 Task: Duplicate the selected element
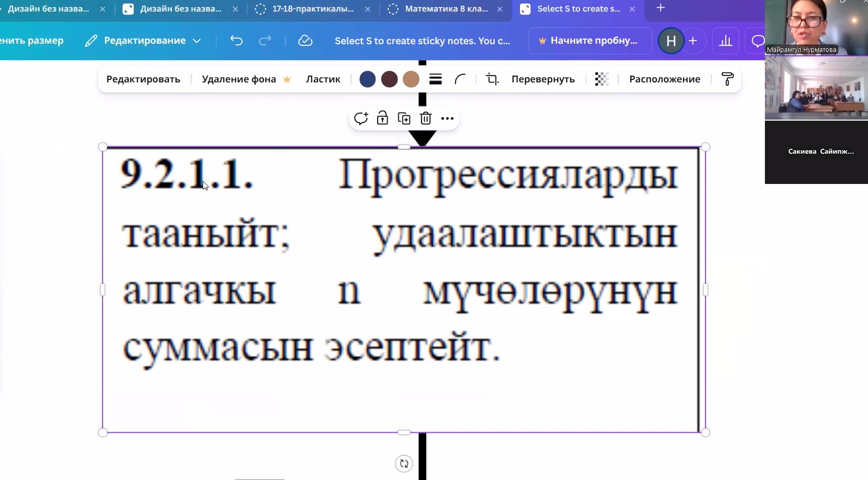[x=404, y=119]
